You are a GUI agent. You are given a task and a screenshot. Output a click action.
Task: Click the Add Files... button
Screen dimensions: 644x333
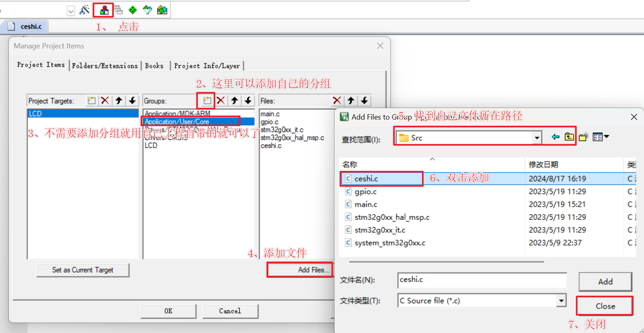tap(300, 270)
